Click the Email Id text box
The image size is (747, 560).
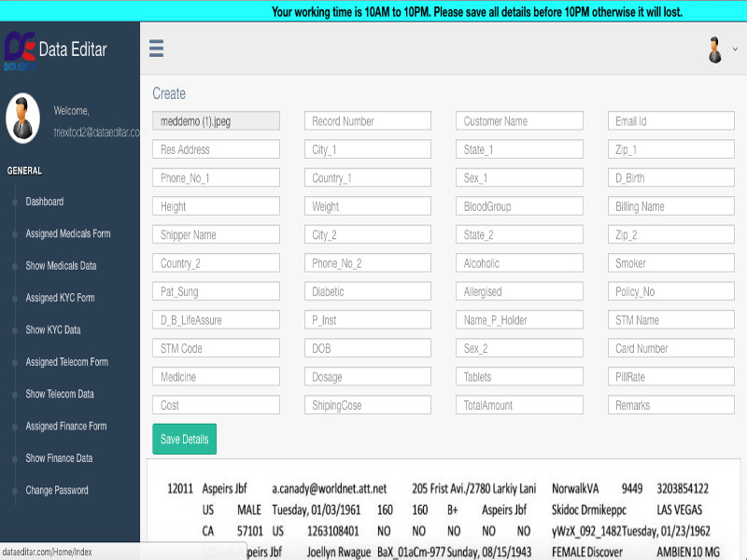tap(671, 121)
